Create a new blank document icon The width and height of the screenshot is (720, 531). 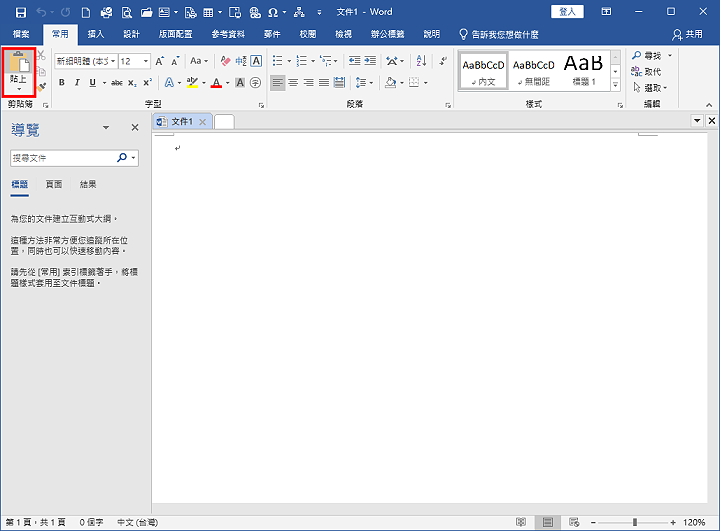pyautogui.click(x=86, y=12)
